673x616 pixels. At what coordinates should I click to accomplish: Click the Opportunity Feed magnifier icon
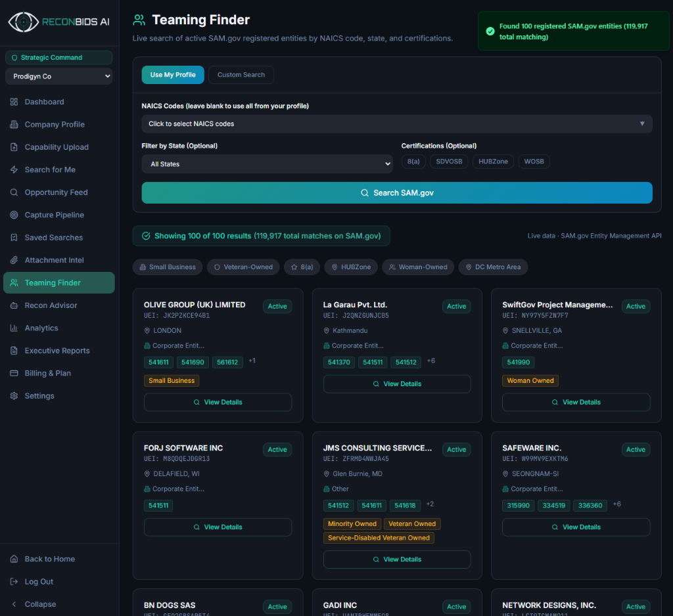pyautogui.click(x=14, y=192)
